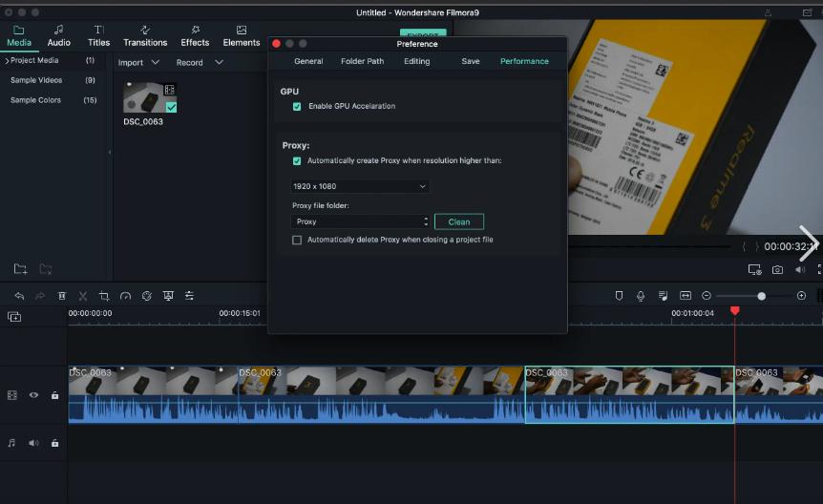Disable the Enable GPU Acceleration checkbox

pos(297,106)
